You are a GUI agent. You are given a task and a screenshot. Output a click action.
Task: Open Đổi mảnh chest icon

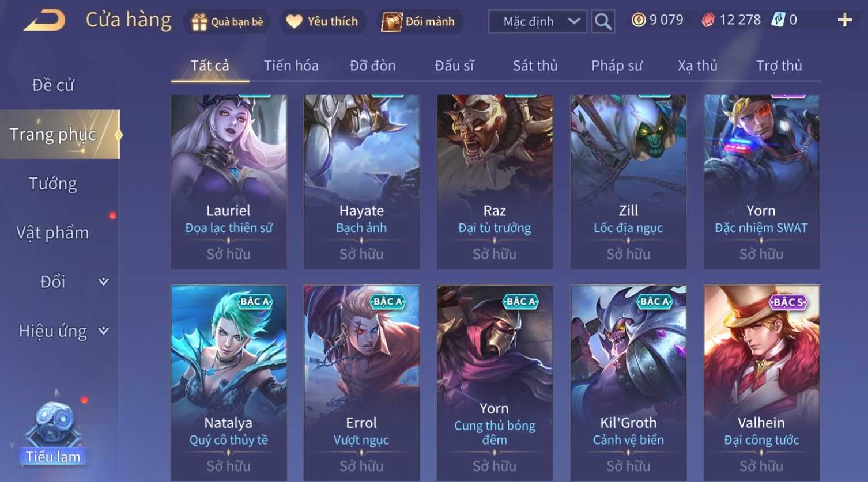click(391, 22)
